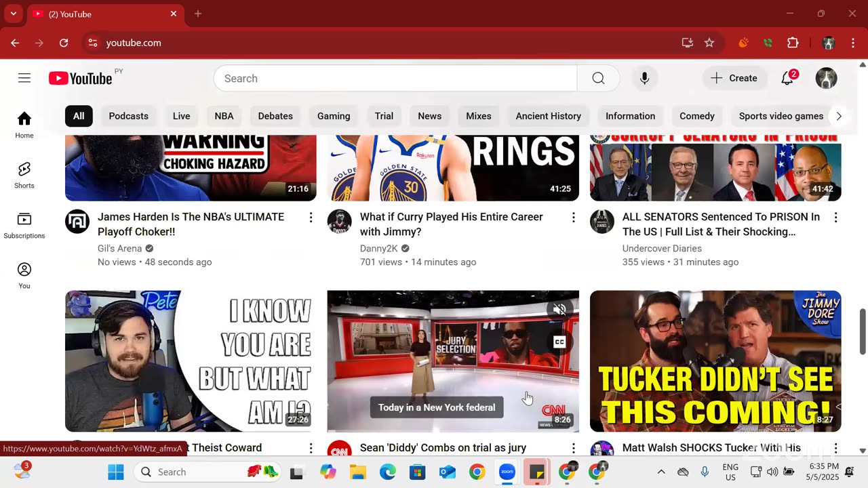Screen dimensions: 868x488
Task: Select the Comedy filter chip
Action: pos(697,116)
